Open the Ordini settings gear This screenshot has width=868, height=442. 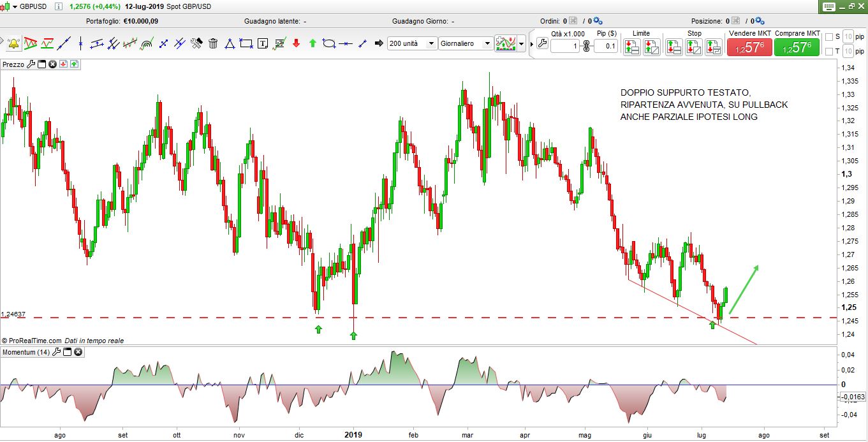click(x=598, y=21)
